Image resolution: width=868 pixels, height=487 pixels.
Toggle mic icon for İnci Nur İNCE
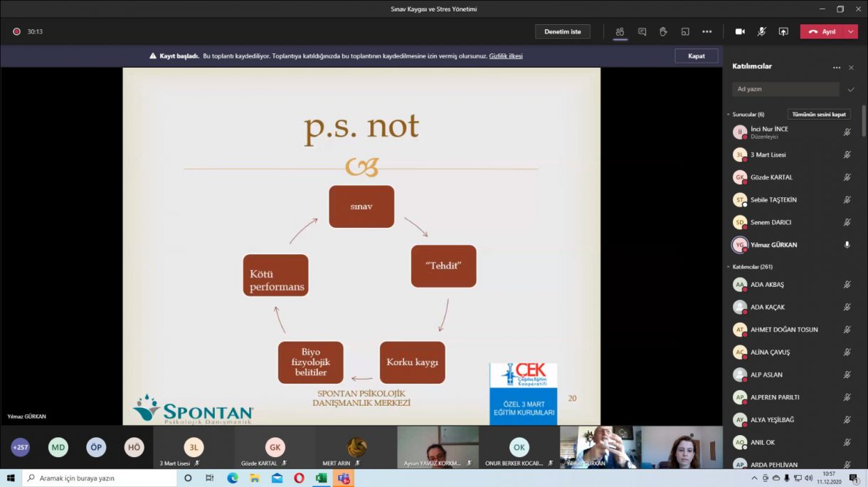[847, 132]
